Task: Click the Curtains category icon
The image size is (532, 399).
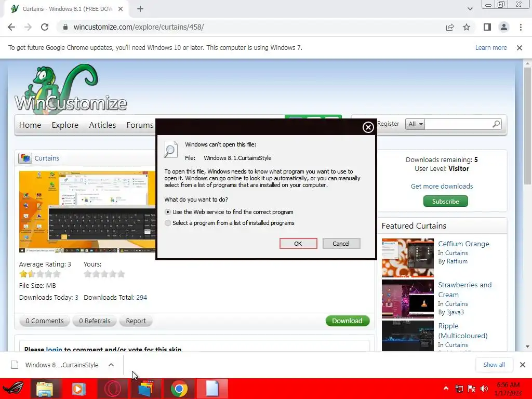Action: 25,158
